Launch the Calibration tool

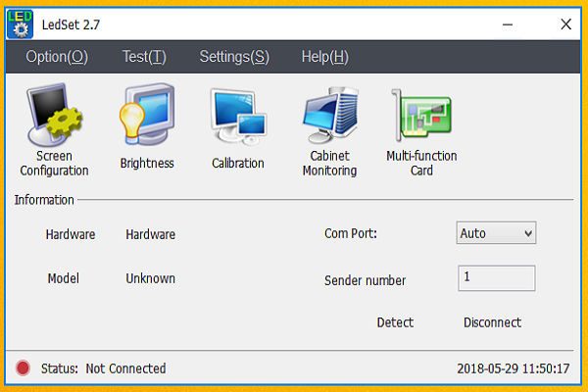[x=238, y=128]
